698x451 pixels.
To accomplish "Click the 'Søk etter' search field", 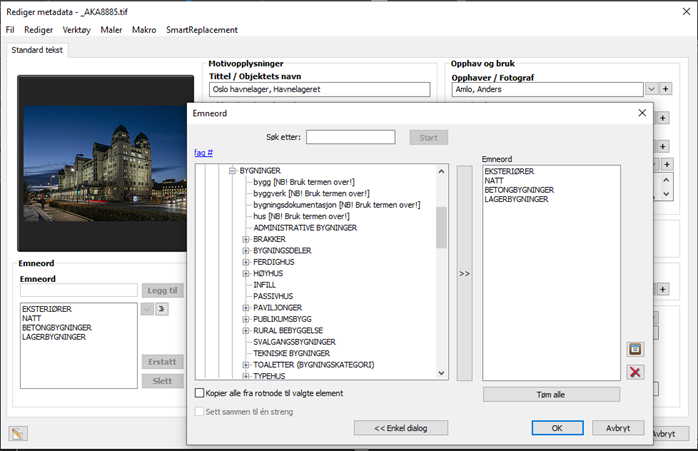I will coord(350,137).
